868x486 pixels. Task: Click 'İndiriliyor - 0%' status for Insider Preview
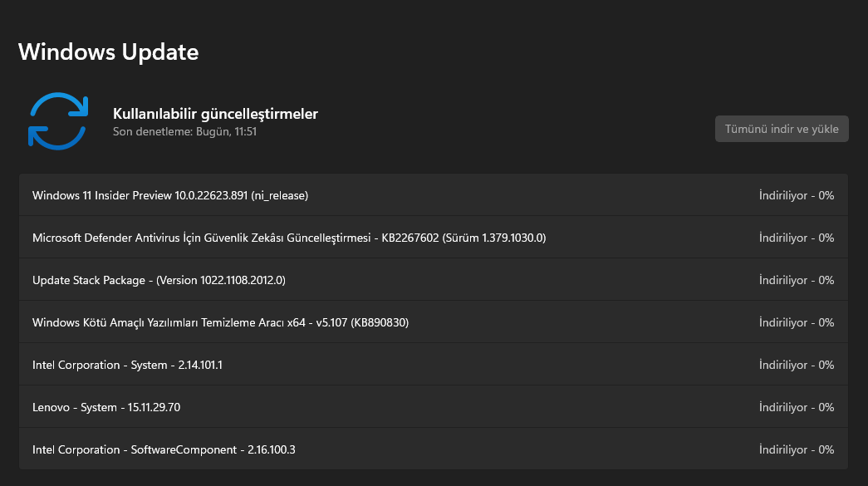[x=796, y=195]
